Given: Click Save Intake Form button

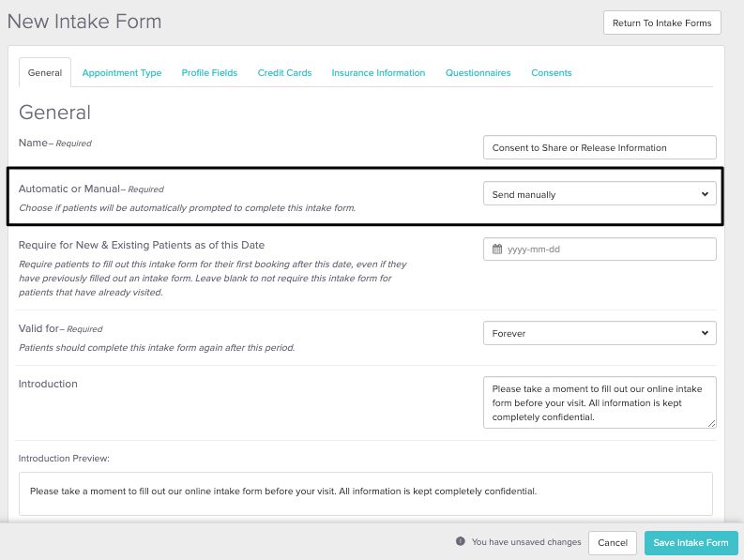Looking at the screenshot, I should click(691, 542).
